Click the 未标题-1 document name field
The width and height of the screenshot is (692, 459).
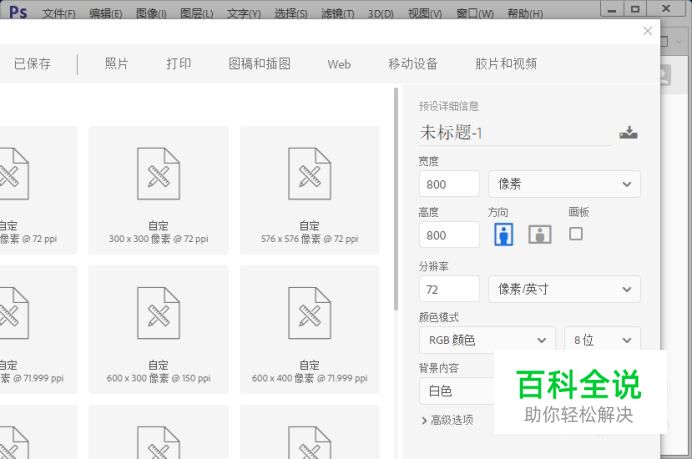click(x=515, y=132)
